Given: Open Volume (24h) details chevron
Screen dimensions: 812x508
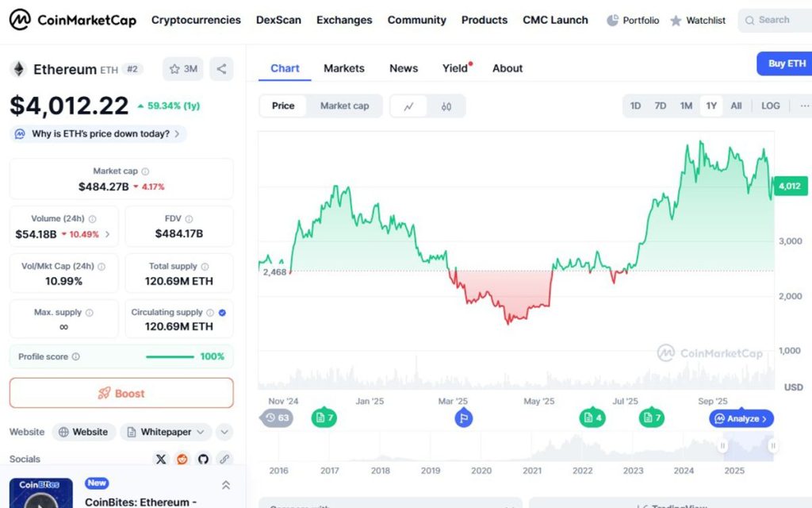Looking at the screenshot, I should tap(108, 234).
